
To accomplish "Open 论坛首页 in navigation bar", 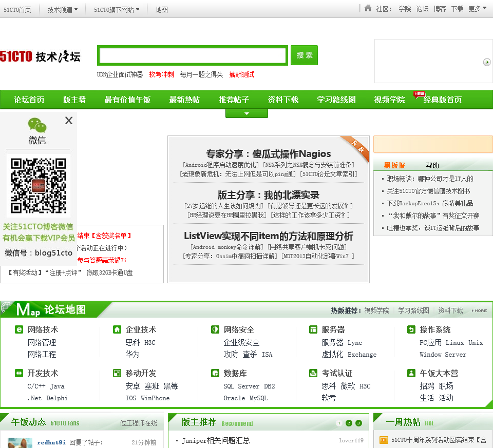I will [x=29, y=100].
